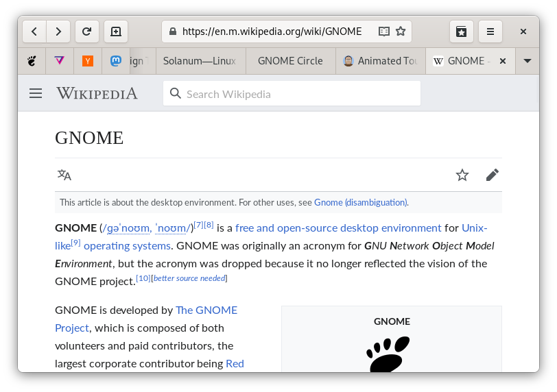Switch to the pinned Hacker News tab

coord(88,61)
